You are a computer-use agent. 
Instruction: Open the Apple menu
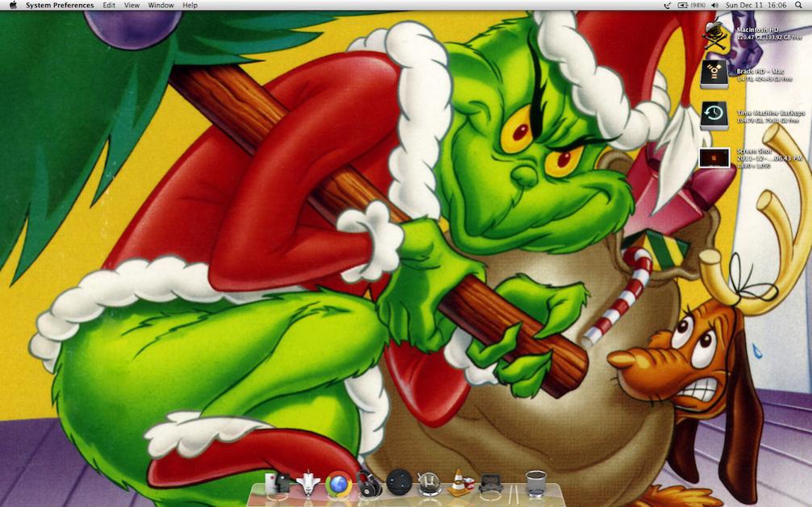click(x=13, y=5)
